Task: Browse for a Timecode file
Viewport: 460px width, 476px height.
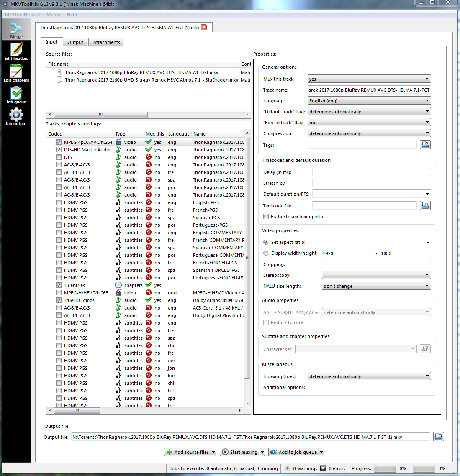Action: coord(425,205)
